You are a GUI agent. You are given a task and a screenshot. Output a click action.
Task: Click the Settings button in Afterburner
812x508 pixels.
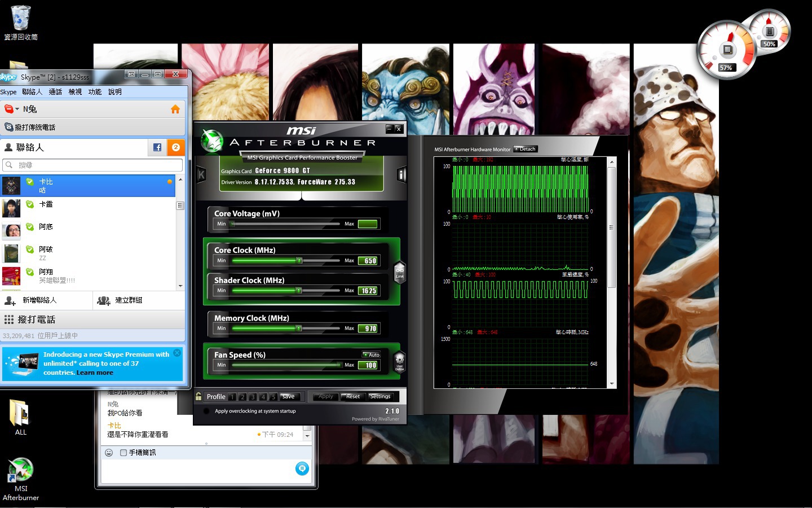coord(380,397)
